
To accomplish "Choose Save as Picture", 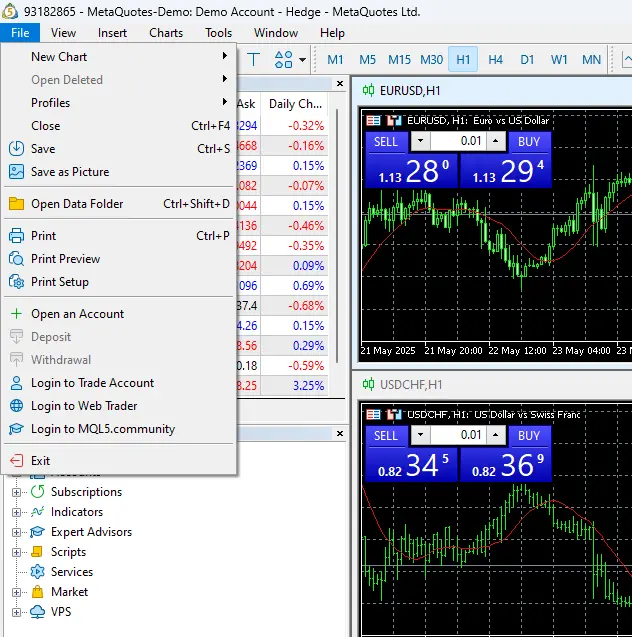I will pos(70,172).
